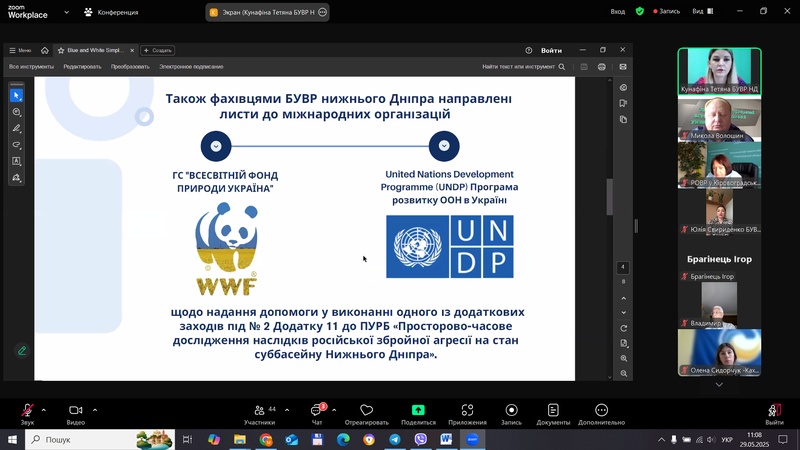
Task: Open Конференция meeting info button
Action: [111, 12]
